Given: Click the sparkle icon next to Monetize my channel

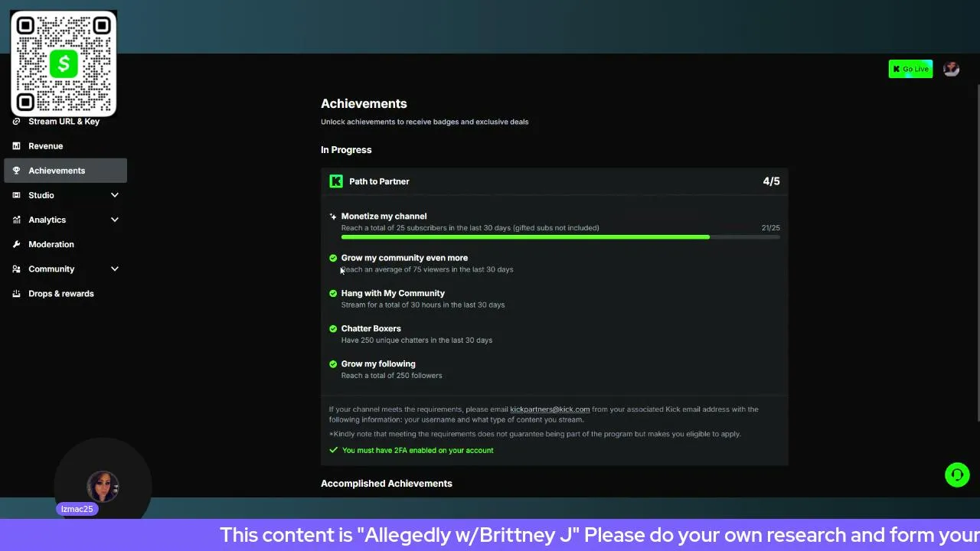Looking at the screenshot, I should (x=333, y=217).
